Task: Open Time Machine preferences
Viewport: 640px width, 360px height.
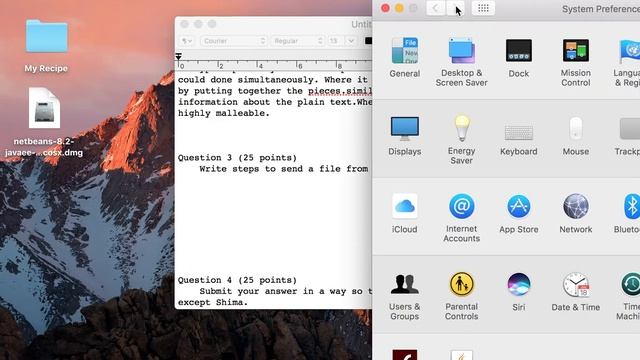Action: pos(629,296)
